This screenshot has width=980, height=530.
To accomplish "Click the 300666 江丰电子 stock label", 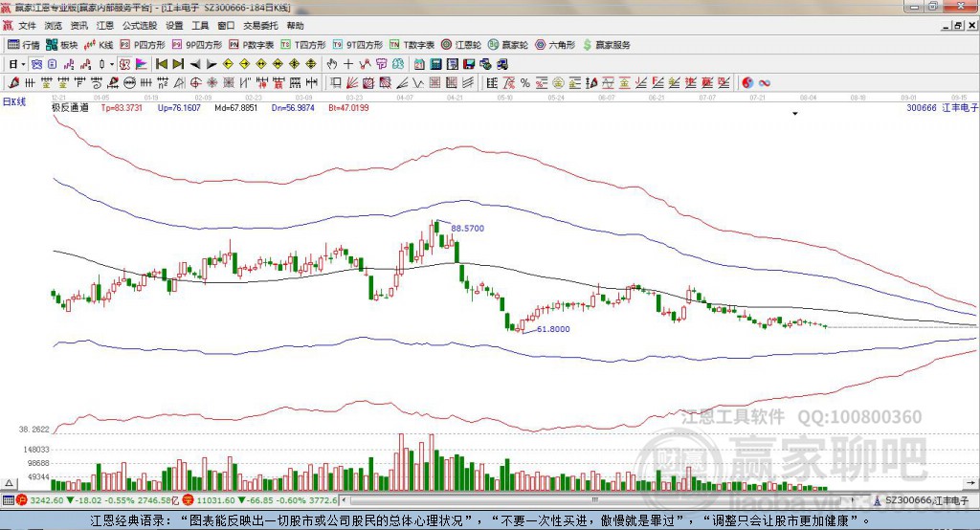I will tap(942, 107).
